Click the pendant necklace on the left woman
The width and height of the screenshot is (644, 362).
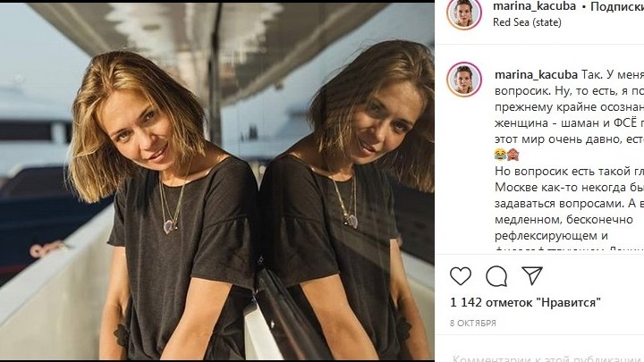coord(169,225)
